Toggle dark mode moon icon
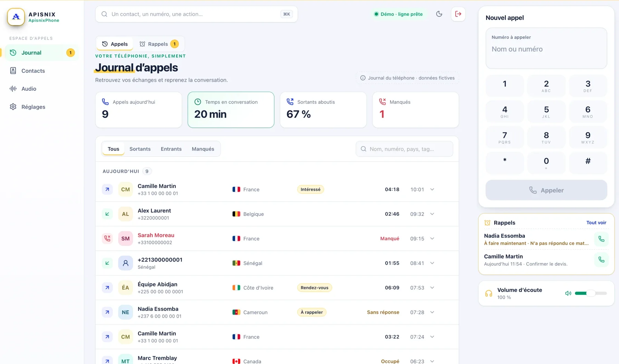 [439, 14]
